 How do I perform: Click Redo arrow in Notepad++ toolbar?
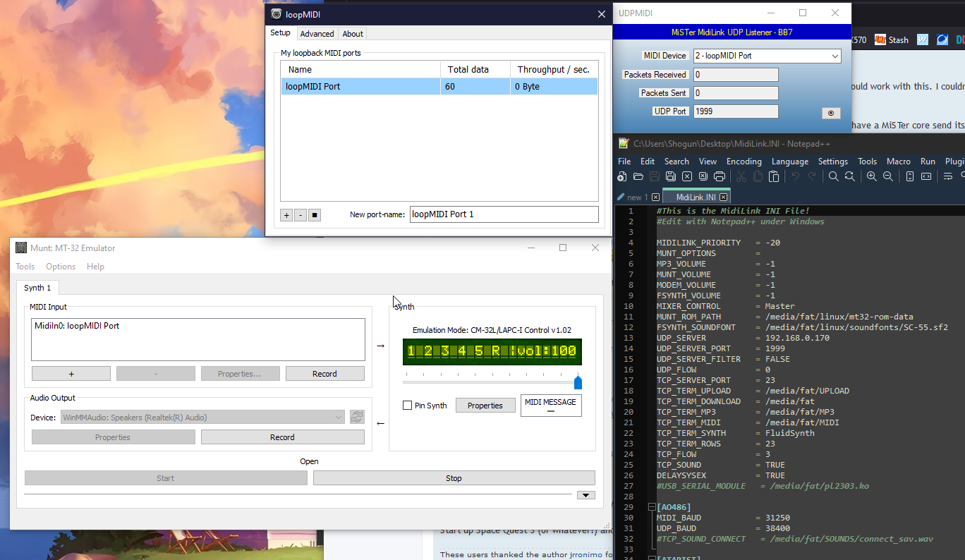click(812, 176)
